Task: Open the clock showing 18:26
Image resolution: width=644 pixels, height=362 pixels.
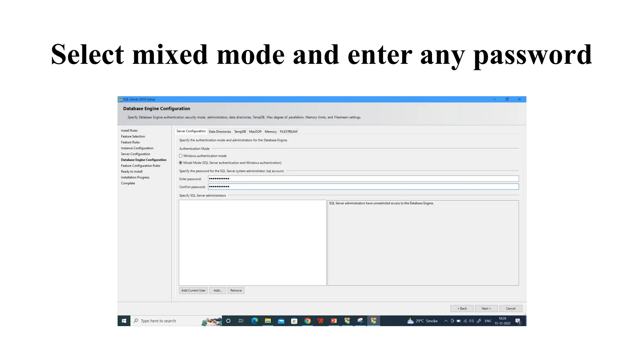Action: (502, 321)
